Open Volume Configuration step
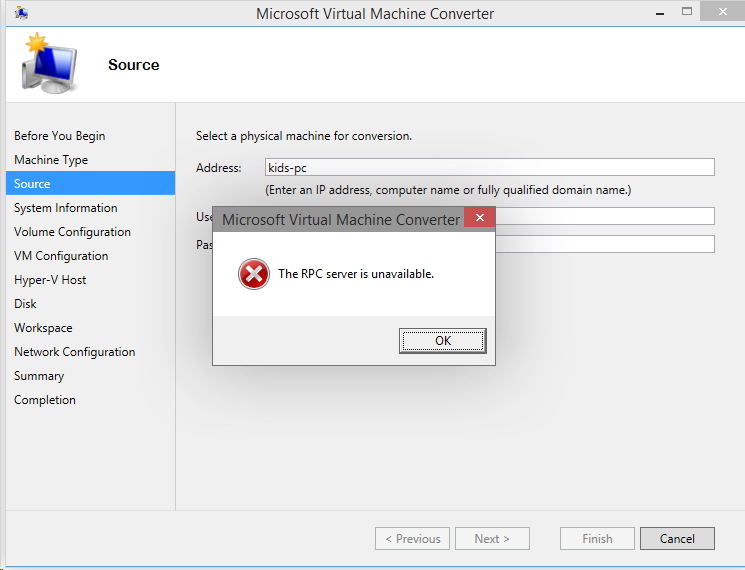745x570 pixels. point(72,232)
